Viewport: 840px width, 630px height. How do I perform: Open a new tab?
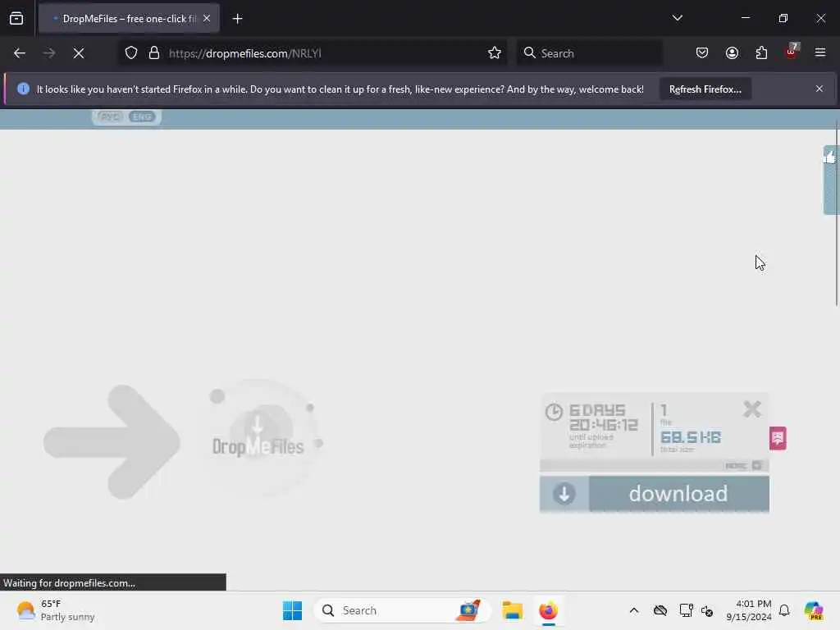click(x=237, y=19)
